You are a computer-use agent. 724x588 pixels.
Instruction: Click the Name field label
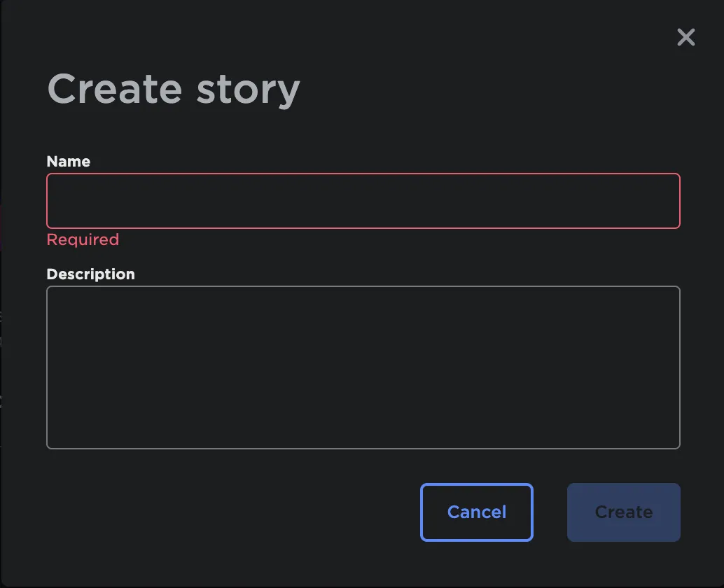[x=69, y=162]
